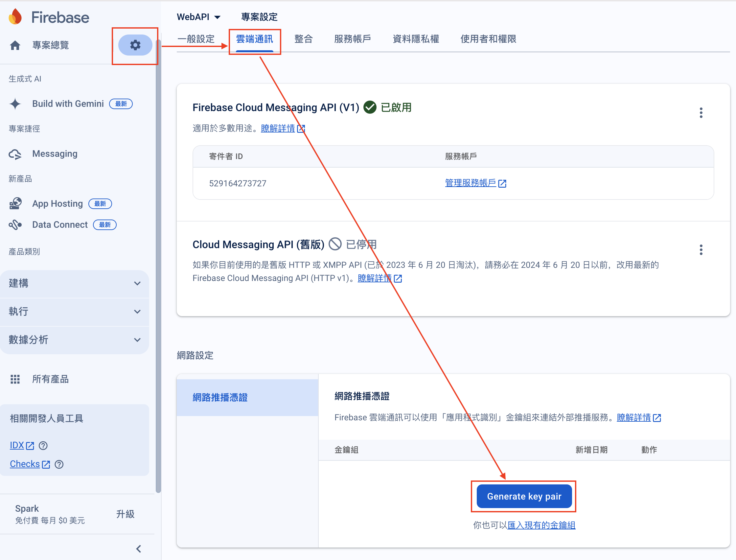This screenshot has width=736, height=560.
Task: Select sender ID 529164273727
Action: point(238,183)
